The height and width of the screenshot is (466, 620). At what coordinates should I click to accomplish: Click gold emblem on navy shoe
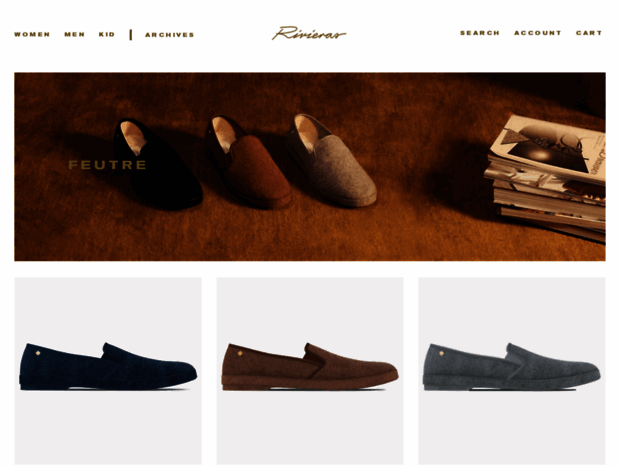(38, 353)
